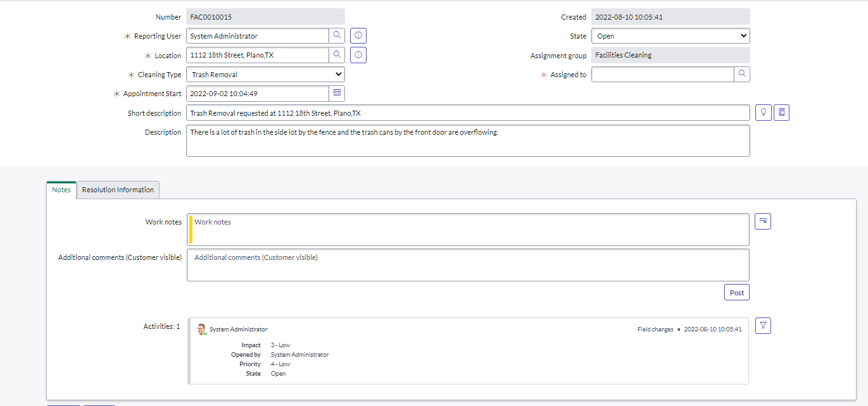The image size is (868, 406).
Task: Click the Post button
Action: (737, 292)
